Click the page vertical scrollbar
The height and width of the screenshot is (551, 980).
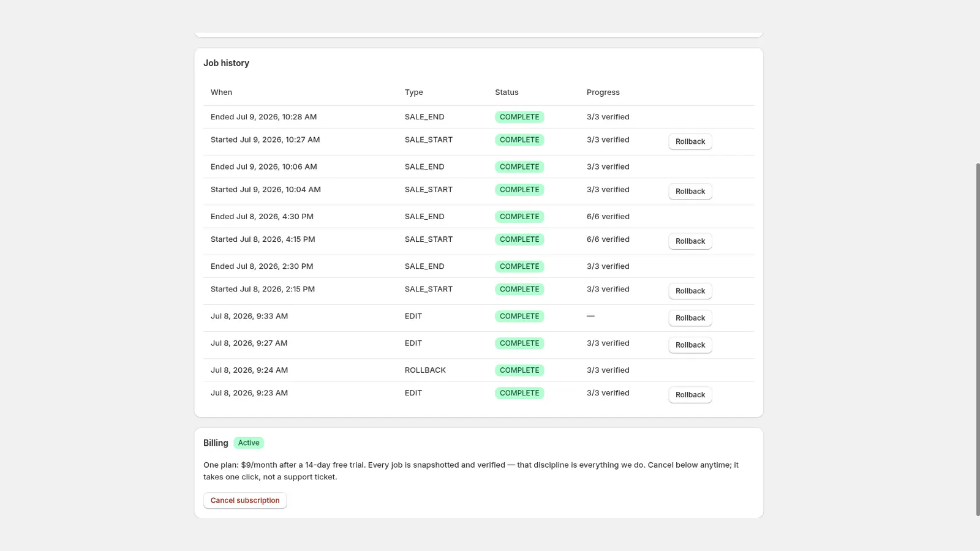[x=978, y=340]
